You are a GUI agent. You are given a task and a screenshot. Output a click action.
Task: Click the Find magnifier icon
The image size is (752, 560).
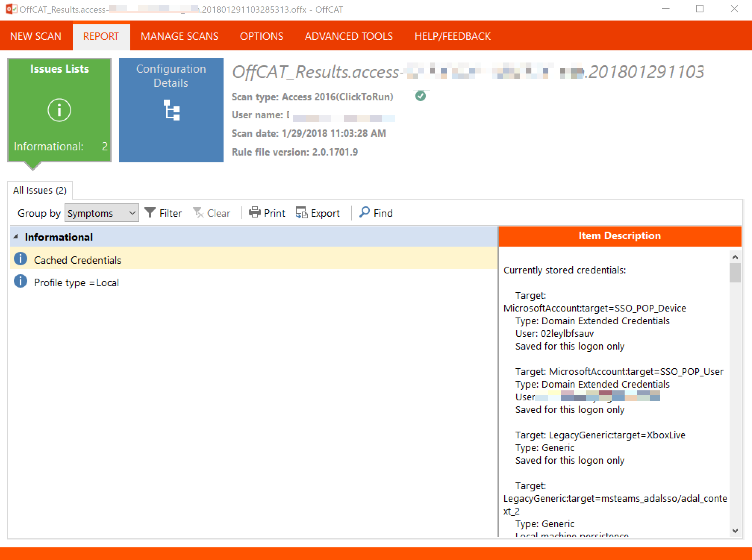tap(364, 212)
